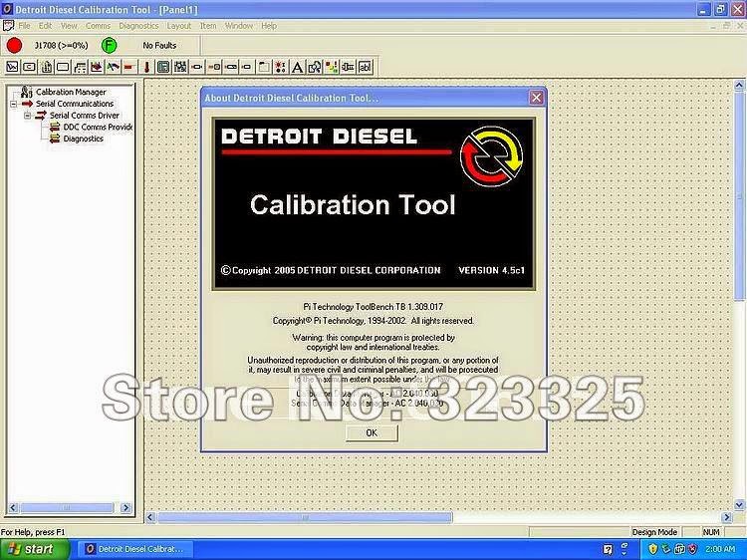
Task: Click the 2:00 AM taskbar clock
Action: pos(720,549)
